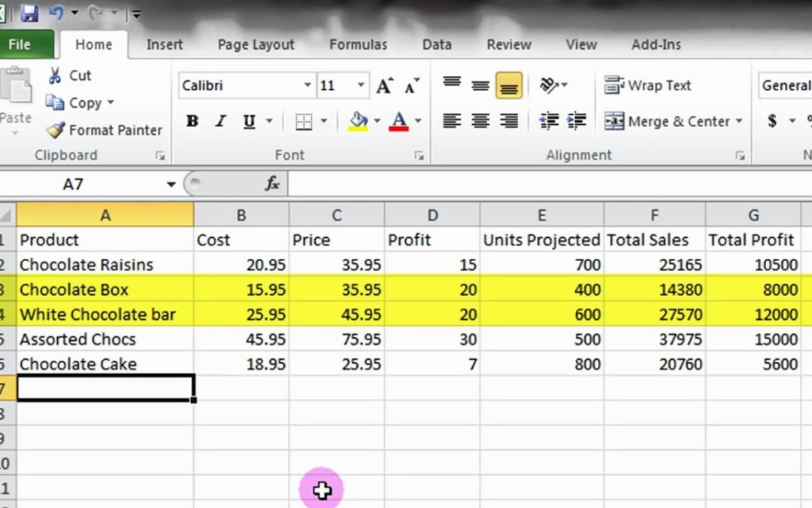The image size is (812, 508).
Task: Expand Borders dropdown arrow
Action: point(323,121)
